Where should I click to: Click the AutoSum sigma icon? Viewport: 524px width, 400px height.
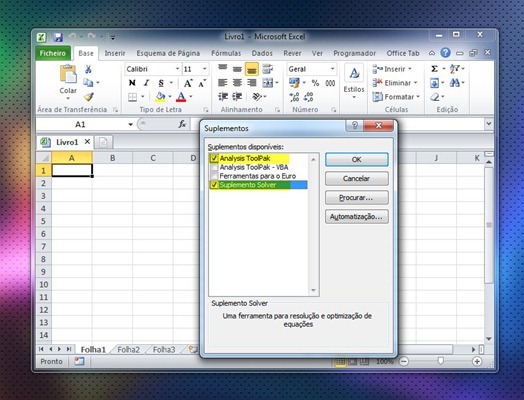[x=434, y=69]
